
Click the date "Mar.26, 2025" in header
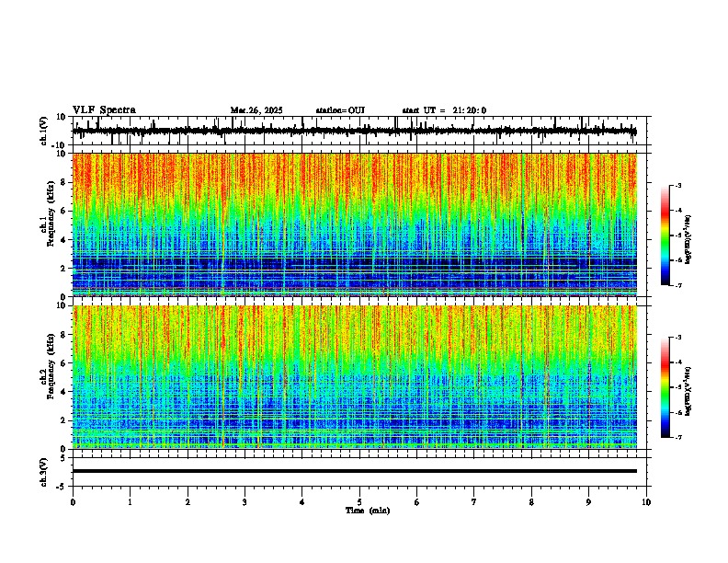[x=256, y=110]
